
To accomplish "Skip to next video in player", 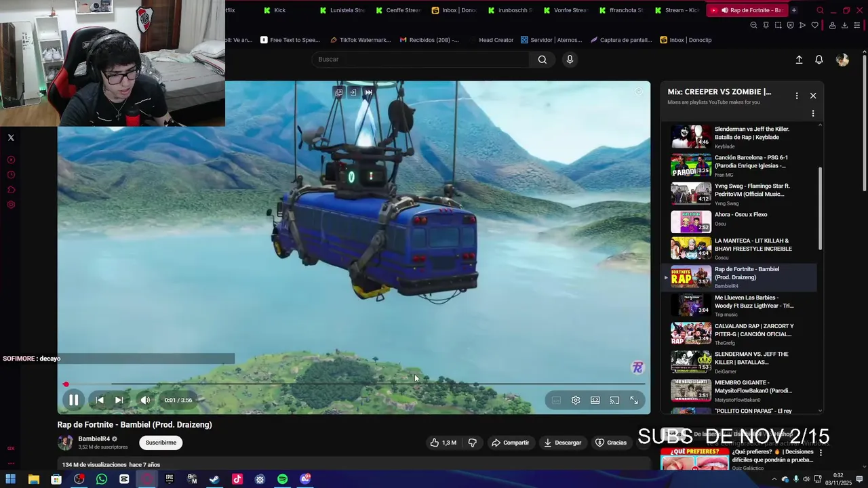I will click(x=119, y=400).
